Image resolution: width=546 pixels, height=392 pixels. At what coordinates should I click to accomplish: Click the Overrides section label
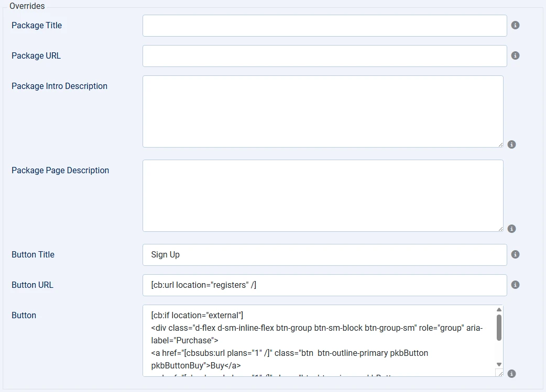tap(26, 6)
